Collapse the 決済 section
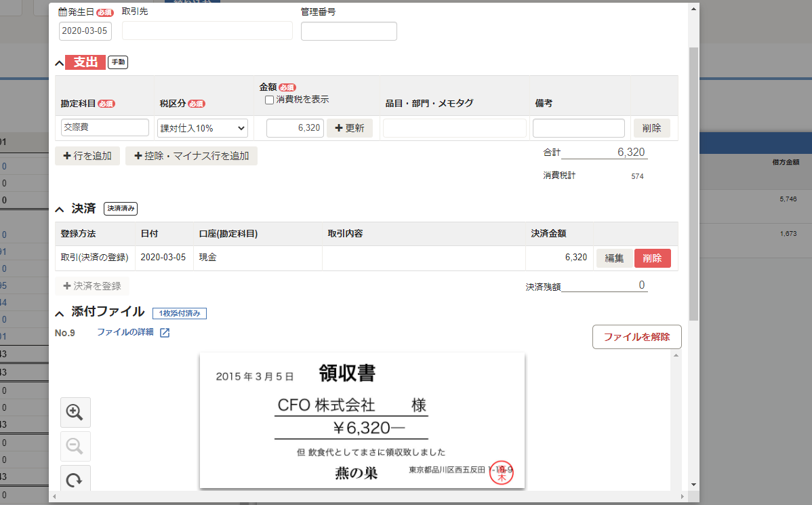812x505 pixels. point(60,209)
